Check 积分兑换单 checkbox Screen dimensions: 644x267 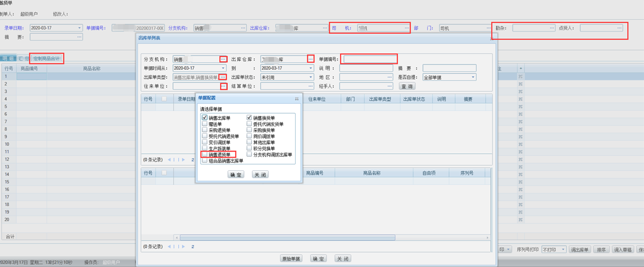pos(249,148)
